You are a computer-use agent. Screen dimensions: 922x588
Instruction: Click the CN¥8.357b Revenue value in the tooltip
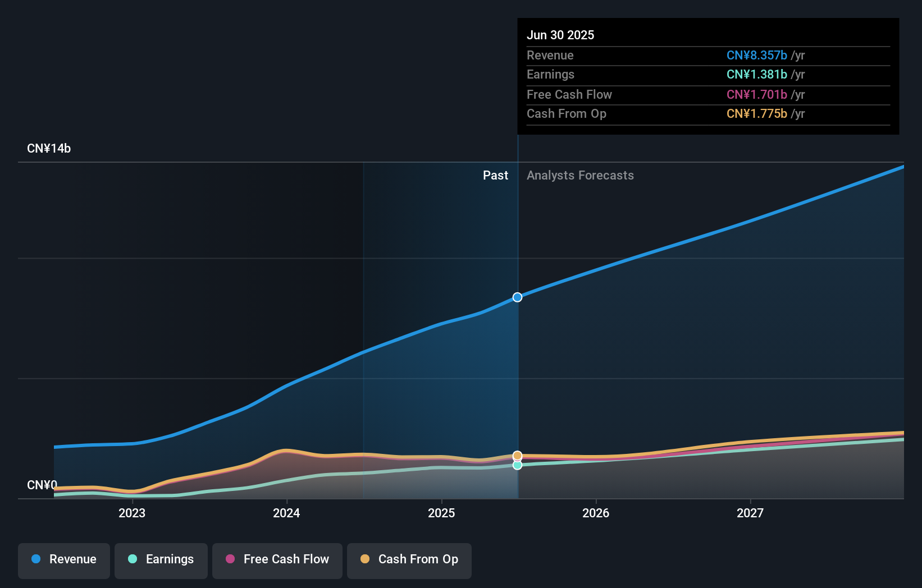click(x=757, y=56)
